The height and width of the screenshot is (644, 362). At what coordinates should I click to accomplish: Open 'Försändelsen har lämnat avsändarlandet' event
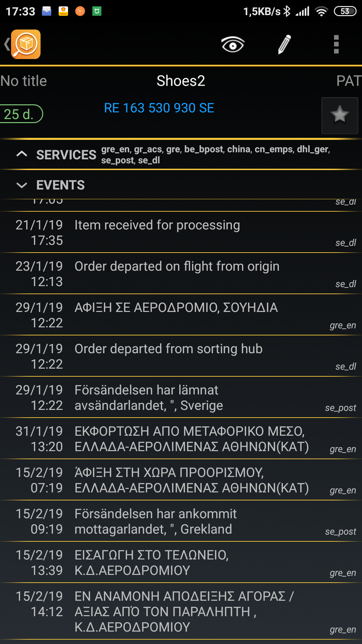point(148,398)
